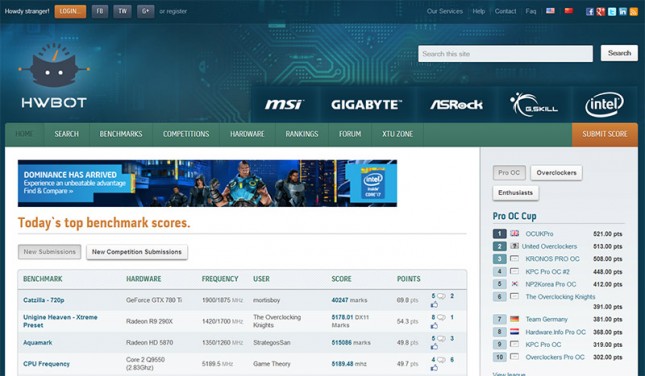Click the RSS feed icon in header
Image resolution: width=645 pixels, height=376 pixels.
(x=633, y=12)
